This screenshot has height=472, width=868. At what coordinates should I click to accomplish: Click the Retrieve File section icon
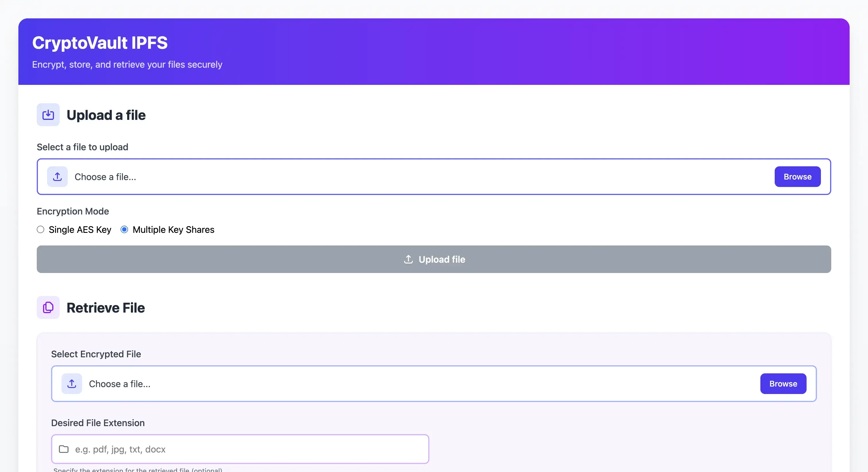tap(48, 307)
